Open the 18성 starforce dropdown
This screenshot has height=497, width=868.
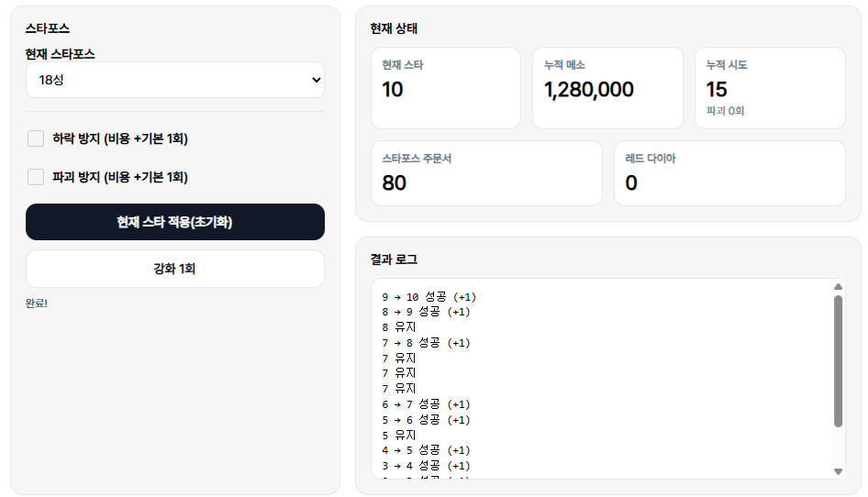(x=174, y=80)
